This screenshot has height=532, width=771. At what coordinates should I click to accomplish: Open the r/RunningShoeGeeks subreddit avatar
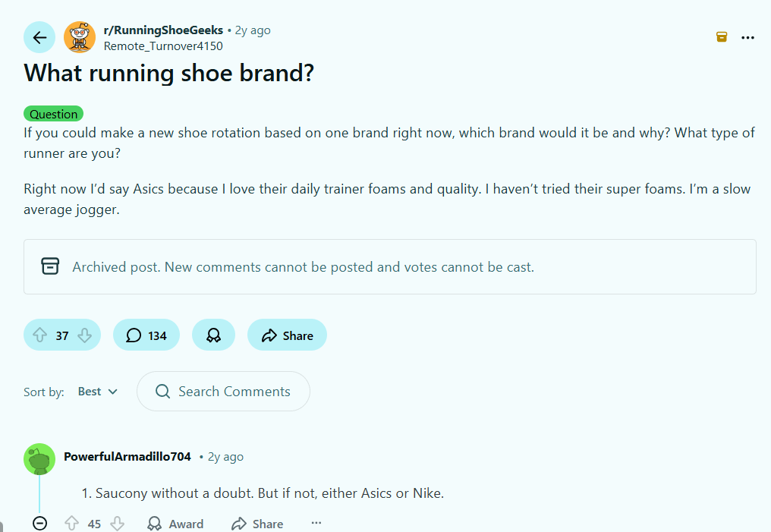[x=79, y=36]
